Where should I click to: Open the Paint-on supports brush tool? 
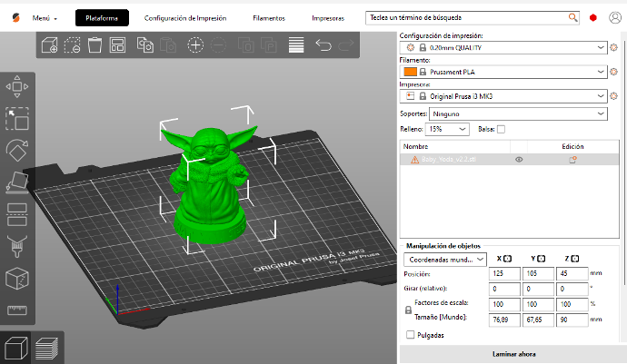point(17,246)
